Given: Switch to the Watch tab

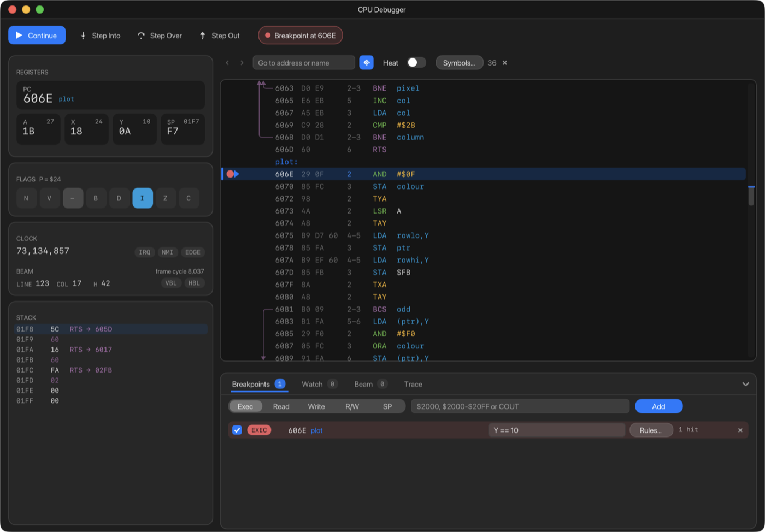Looking at the screenshot, I should click(x=320, y=384).
